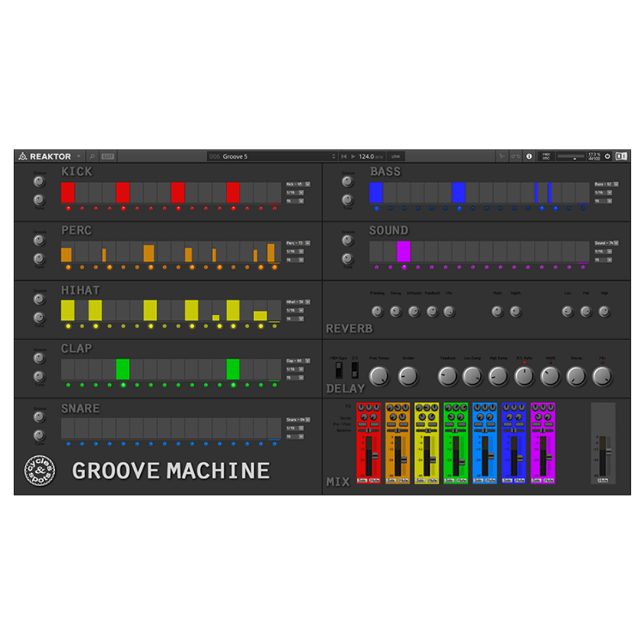Open the KICK 1/16 step resolution dropdown
644x644 pixels.
(295, 193)
